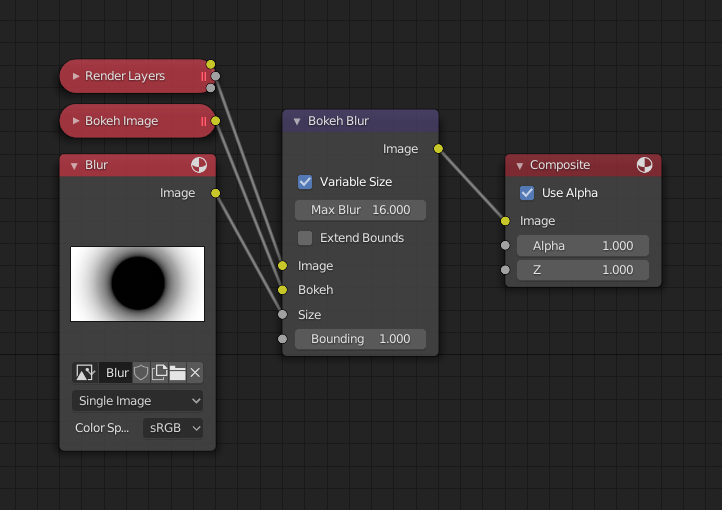This screenshot has height=510, width=722.
Task: Click the Composite Image input socket
Action: pyautogui.click(x=505, y=221)
